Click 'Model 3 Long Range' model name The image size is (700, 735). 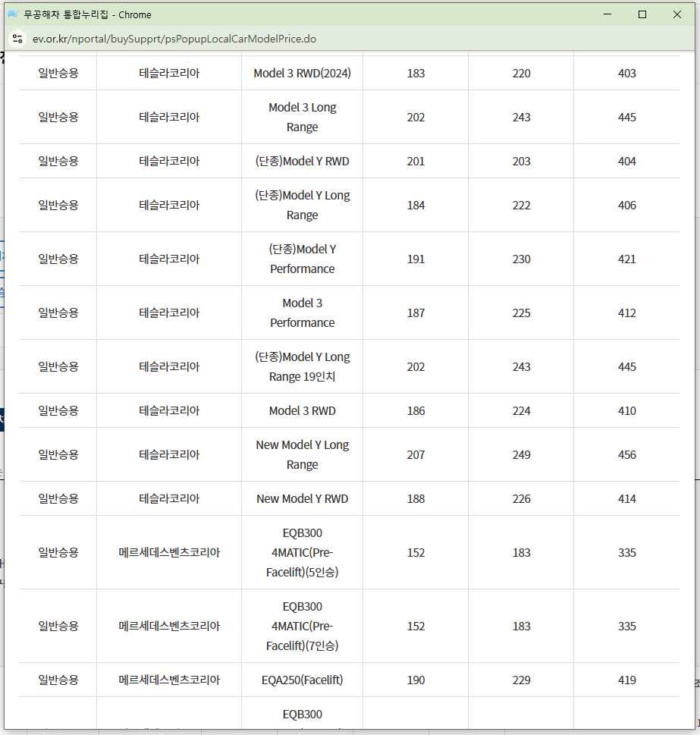pos(302,117)
